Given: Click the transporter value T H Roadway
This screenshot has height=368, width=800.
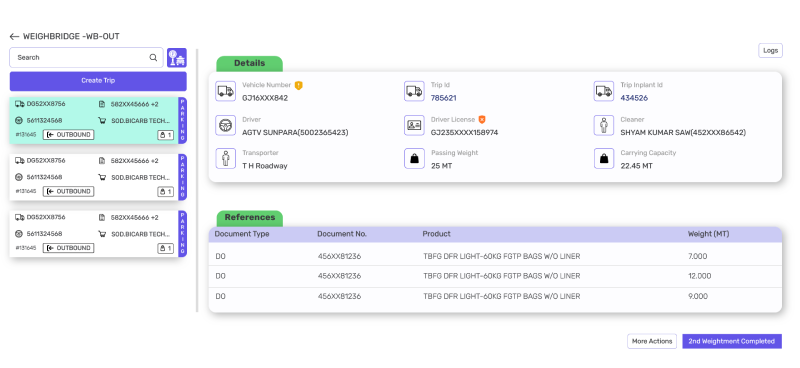Looking at the screenshot, I should [265, 166].
